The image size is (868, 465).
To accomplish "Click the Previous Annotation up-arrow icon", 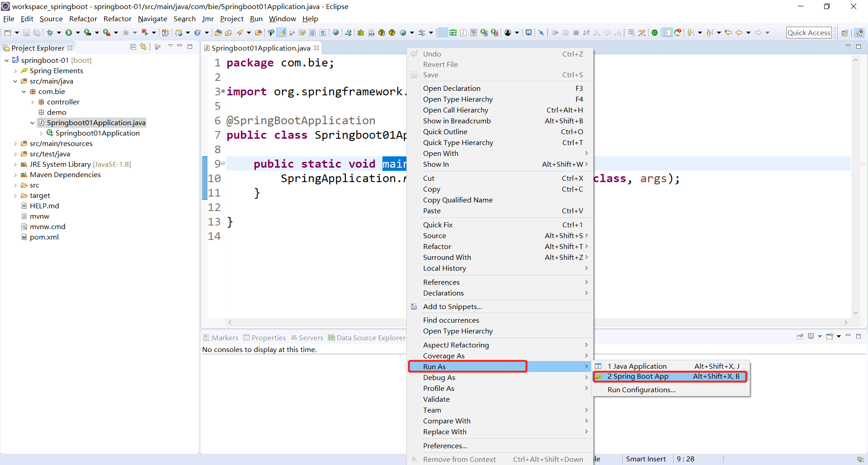I will click(709, 33).
